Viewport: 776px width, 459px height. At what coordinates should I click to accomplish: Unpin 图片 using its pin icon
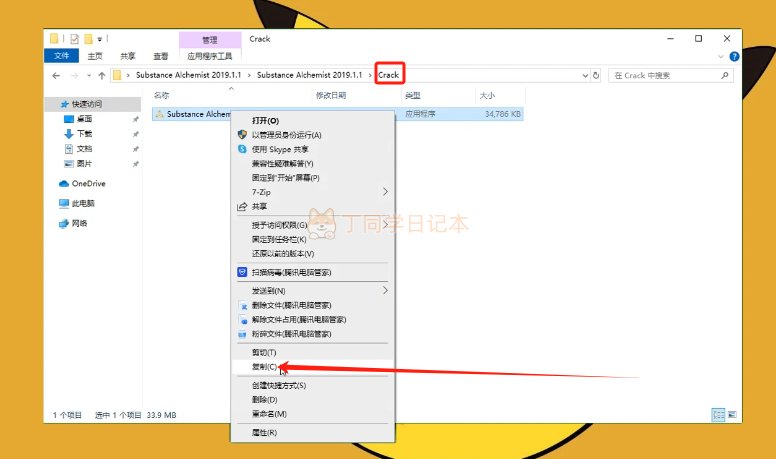click(136, 164)
